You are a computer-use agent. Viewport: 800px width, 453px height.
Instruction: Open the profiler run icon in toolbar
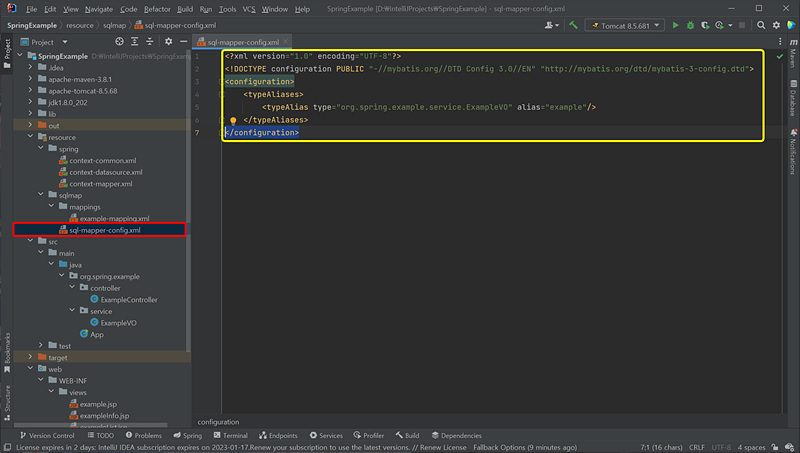[x=719, y=25]
